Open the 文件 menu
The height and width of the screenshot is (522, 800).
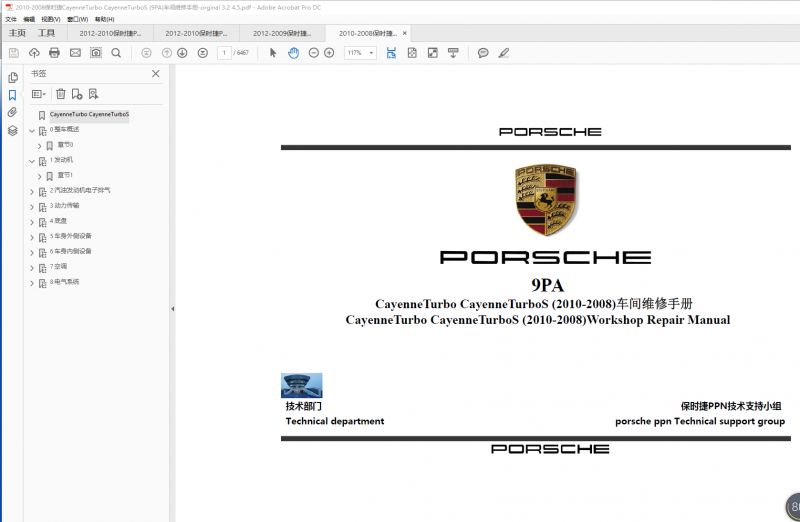coord(11,19)
